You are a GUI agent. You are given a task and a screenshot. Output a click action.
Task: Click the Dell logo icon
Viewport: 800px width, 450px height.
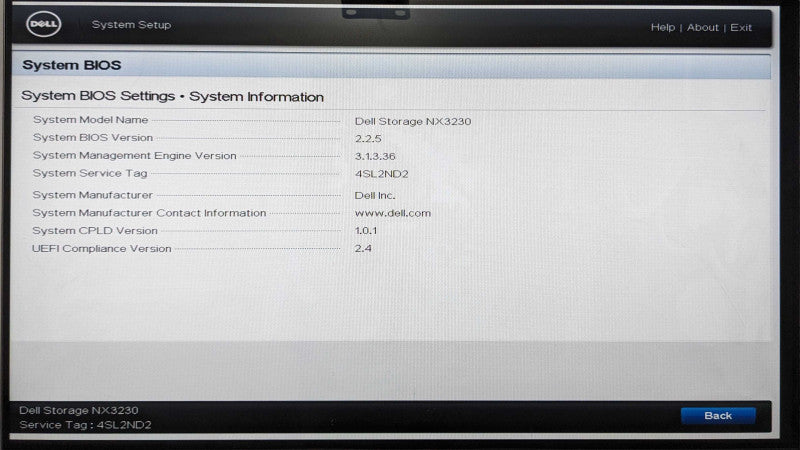coord(44,24)
